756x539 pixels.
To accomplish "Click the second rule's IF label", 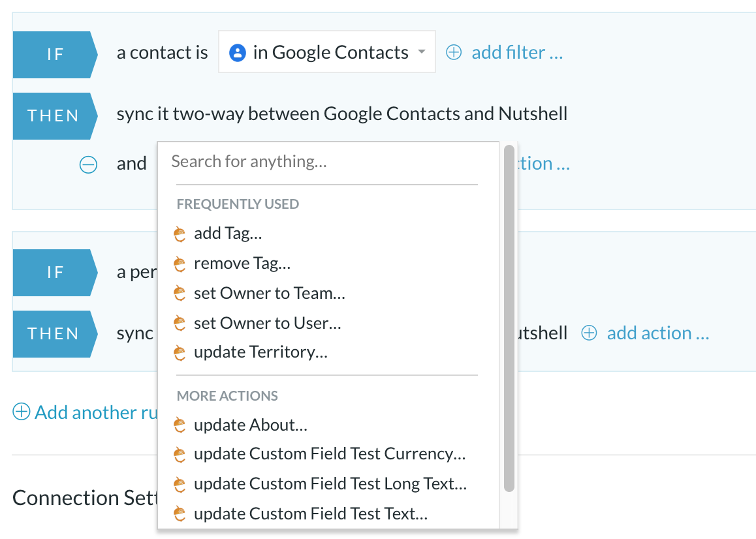I will click(55, 272).
